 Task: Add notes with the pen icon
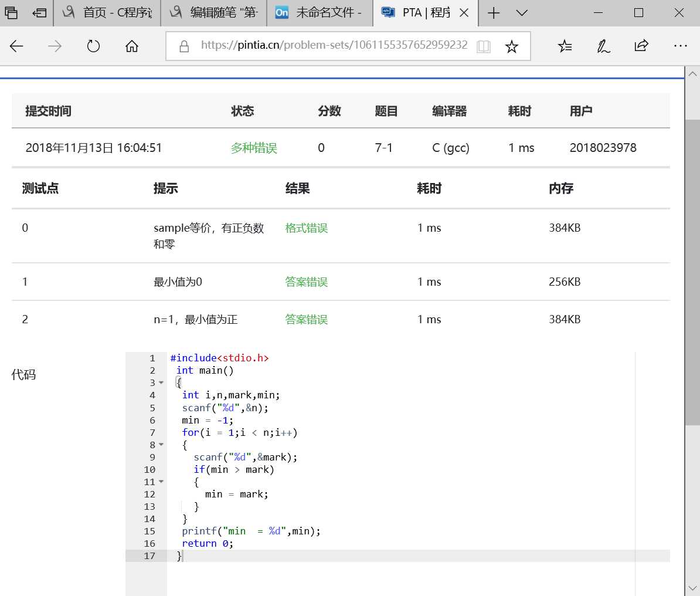click(604, 46)
